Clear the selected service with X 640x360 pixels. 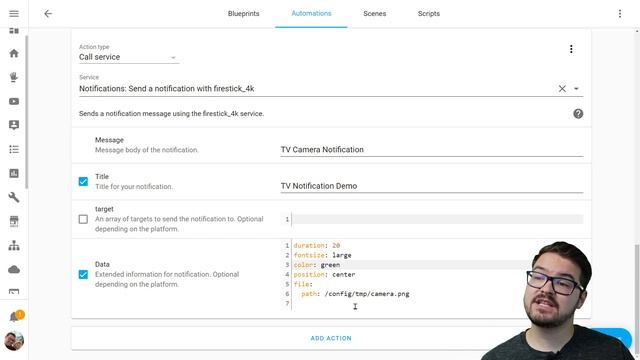pos(562,89)
